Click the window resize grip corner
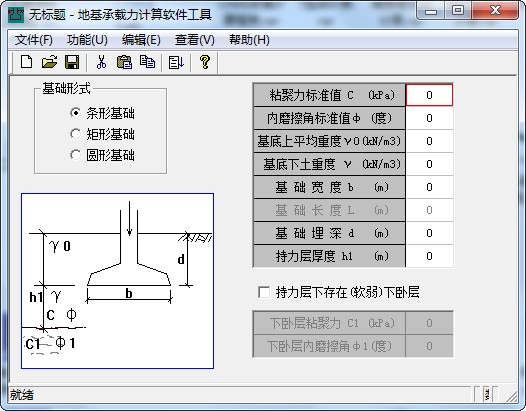The width and height of the screenshot is (526, 411). [x=511, y=396]
